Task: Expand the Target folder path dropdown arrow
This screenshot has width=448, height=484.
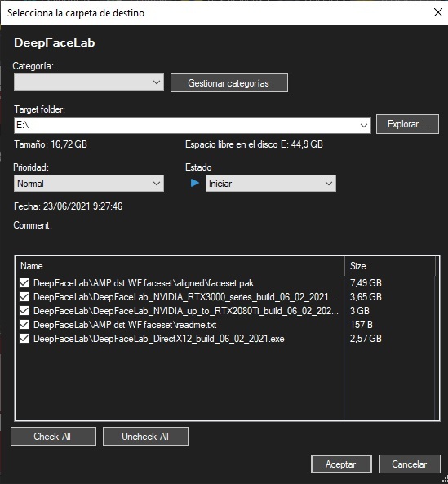Action: [x=363, y=126]
